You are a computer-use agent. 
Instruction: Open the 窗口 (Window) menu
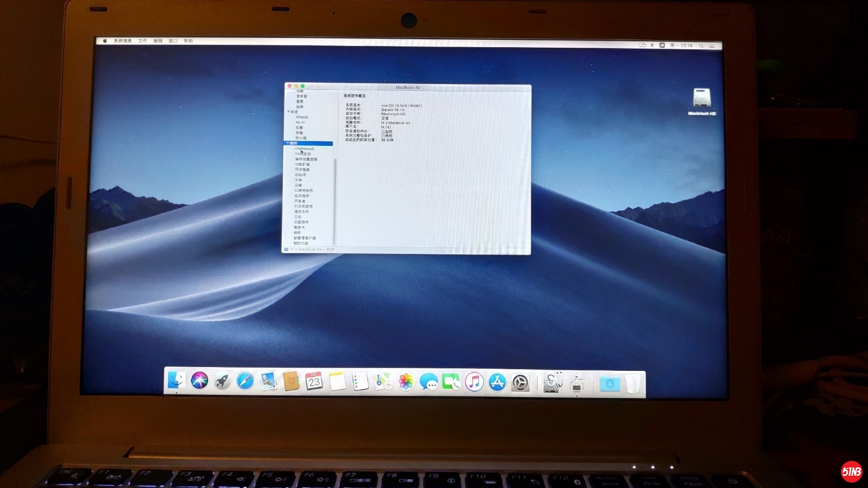(x=173, y=41)
